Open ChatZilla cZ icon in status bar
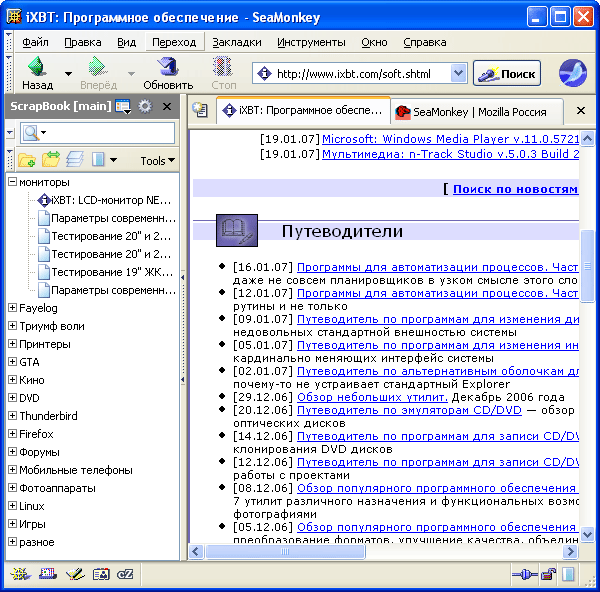The height and width of the screenshot is (592, 600). (x=125, y=574)
